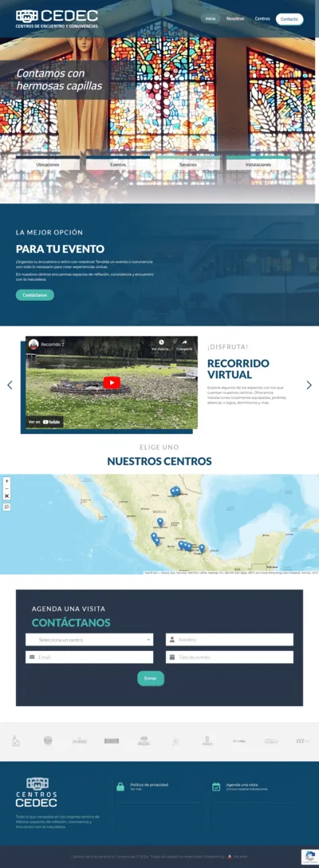Image resolution: width=319 pixels, height=868 pixels.
Task: Select the Eventos tab
Action: 118,164
